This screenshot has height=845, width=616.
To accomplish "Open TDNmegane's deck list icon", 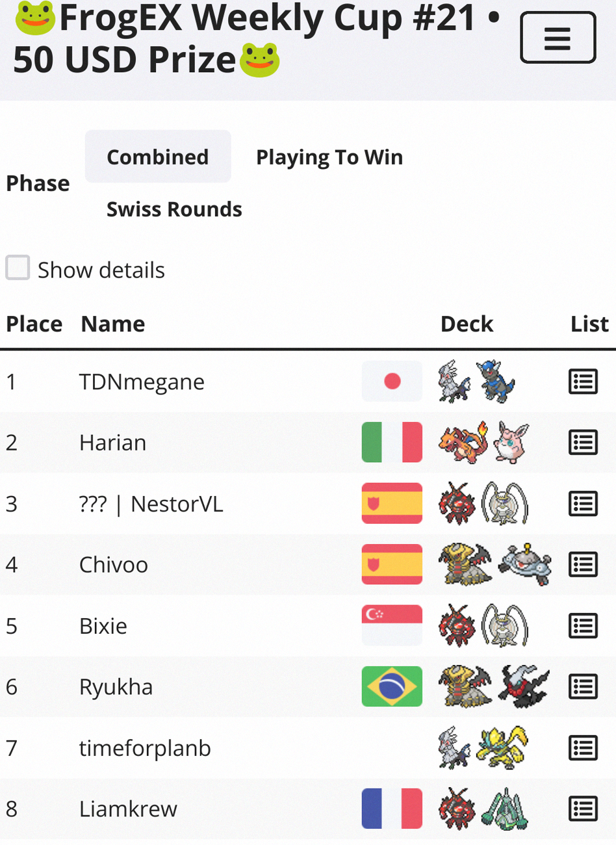I will 583,382.
